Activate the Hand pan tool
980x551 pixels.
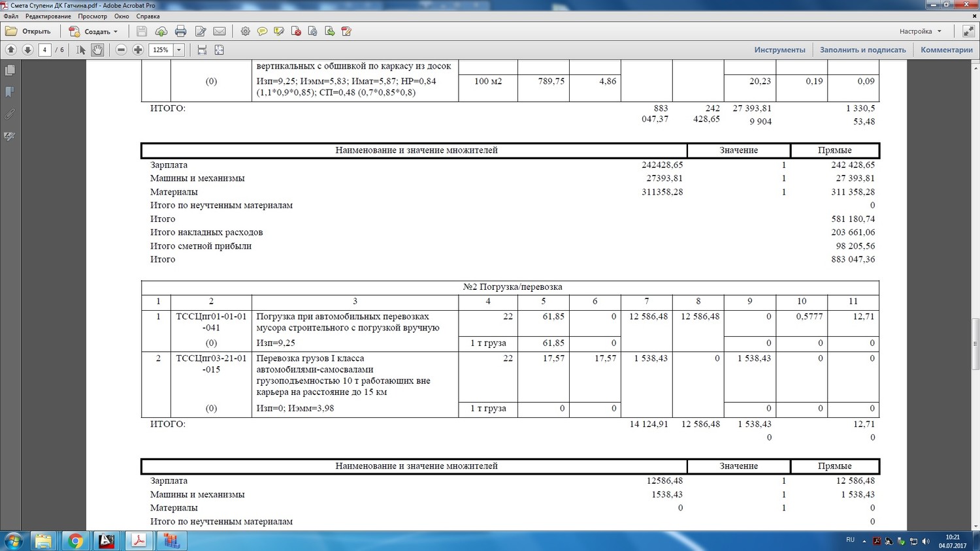click(x=97, y=50)
